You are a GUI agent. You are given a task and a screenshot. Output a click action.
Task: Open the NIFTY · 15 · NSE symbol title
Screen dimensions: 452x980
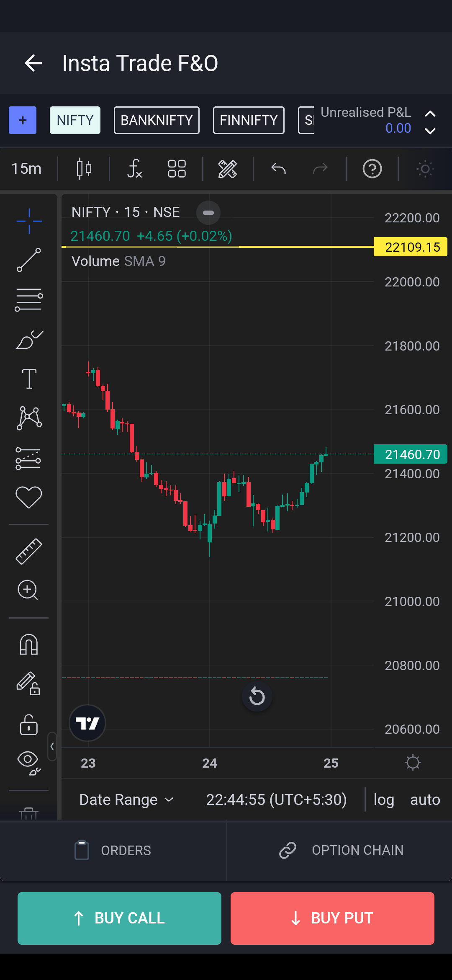[x=126, y=212]
